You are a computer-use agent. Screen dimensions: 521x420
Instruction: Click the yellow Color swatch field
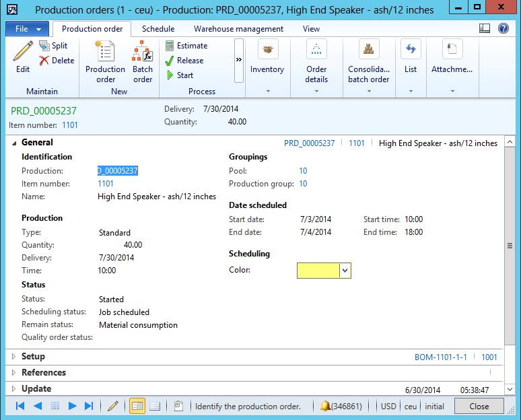318,270
